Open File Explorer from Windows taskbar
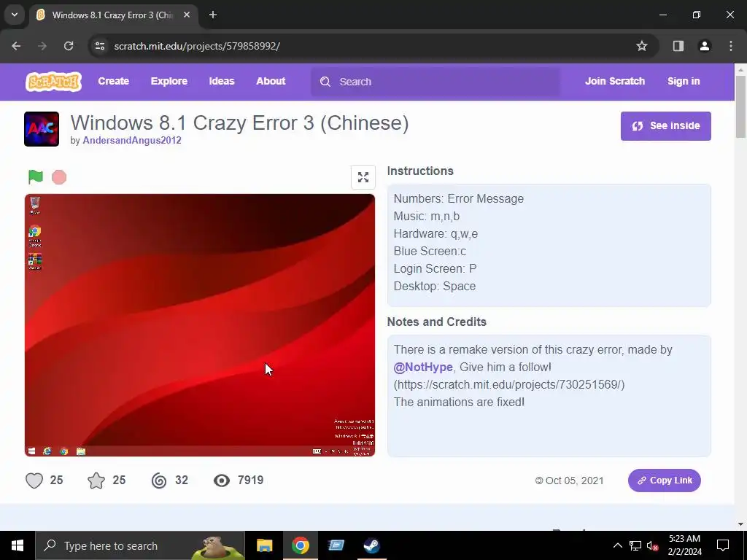 [264, 545]
